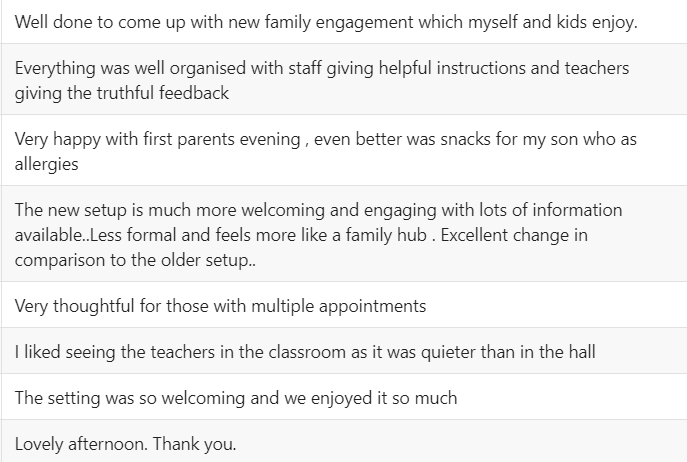Viewport: 687px width, 462px height.
Task: Select the 'Well done to come up' comment row
Action: tap(344, 21)
